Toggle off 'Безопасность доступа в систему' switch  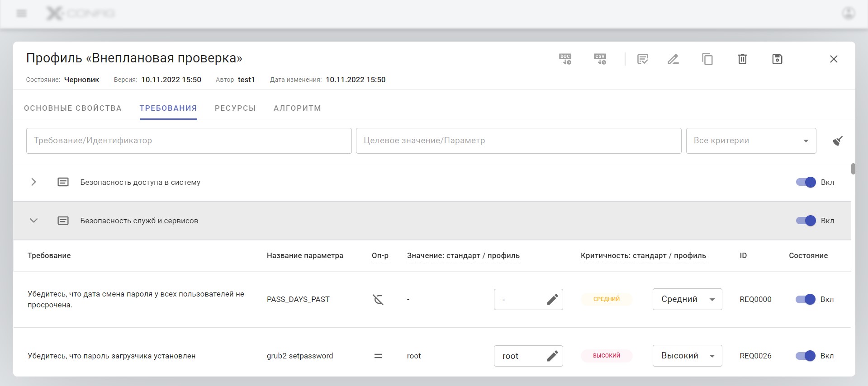(806, 182)
